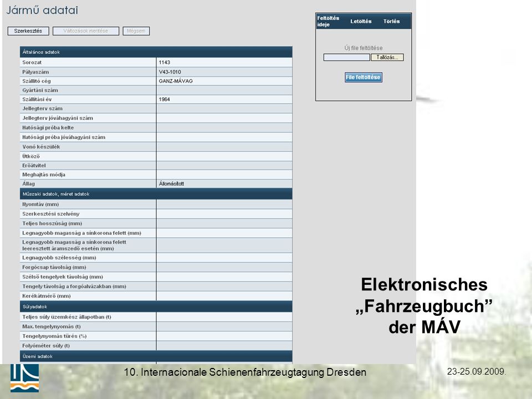This screenshot has width=532, height=399.
Task: Click the Max. tengelynyomás (t) label
Action: pos(52,326)
